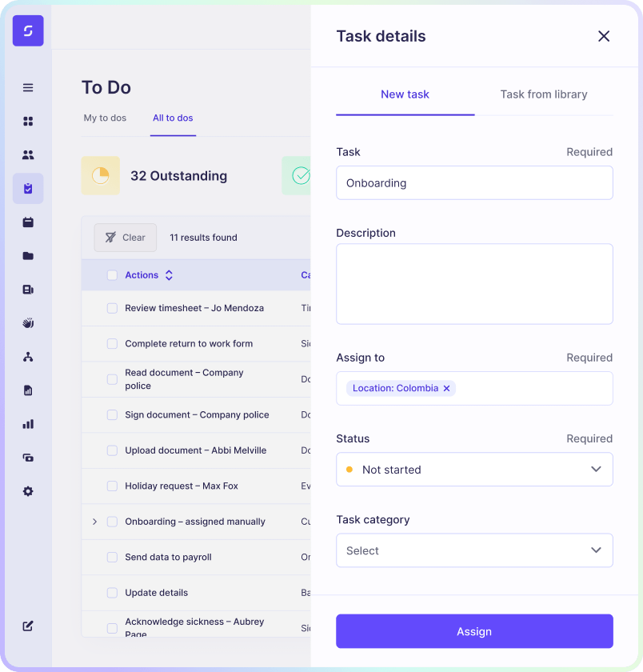Click the Assign button
Screen dimensions: 643x672
474,631
